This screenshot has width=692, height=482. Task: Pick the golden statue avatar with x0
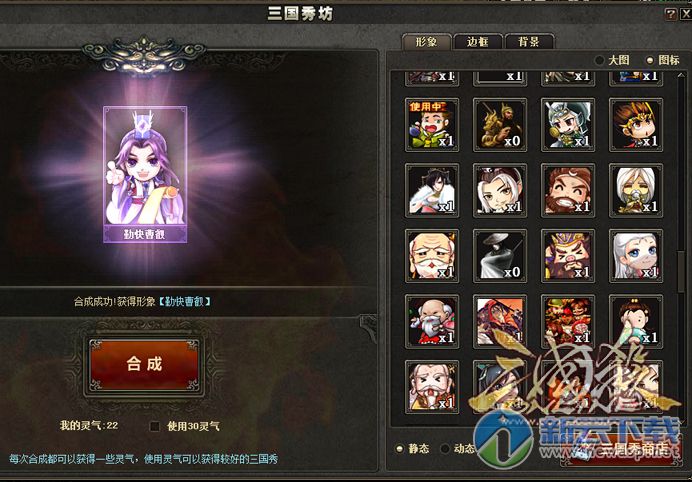(500, 124)
